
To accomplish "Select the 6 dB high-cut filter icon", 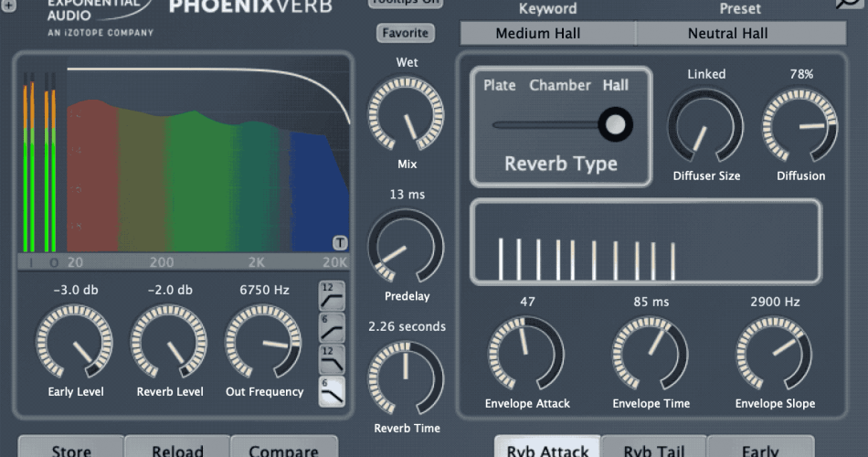I will point(332,391).
